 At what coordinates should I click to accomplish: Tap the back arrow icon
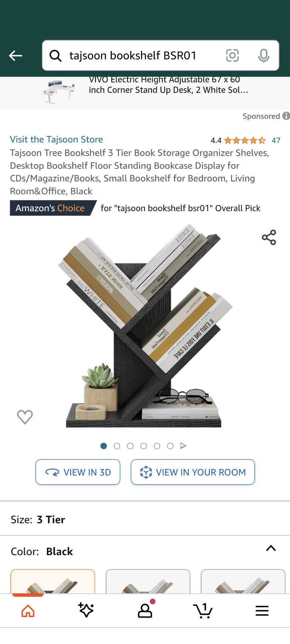(15, 56)
